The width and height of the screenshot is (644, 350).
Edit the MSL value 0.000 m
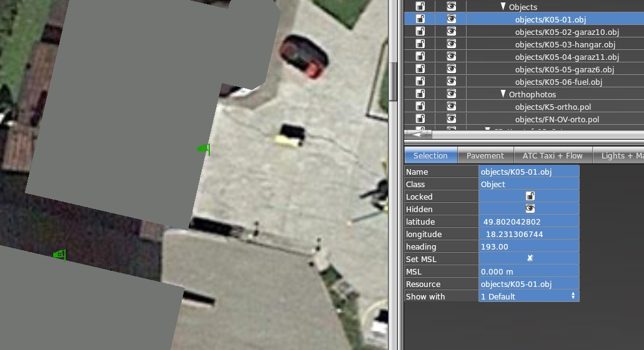point(529,271)
